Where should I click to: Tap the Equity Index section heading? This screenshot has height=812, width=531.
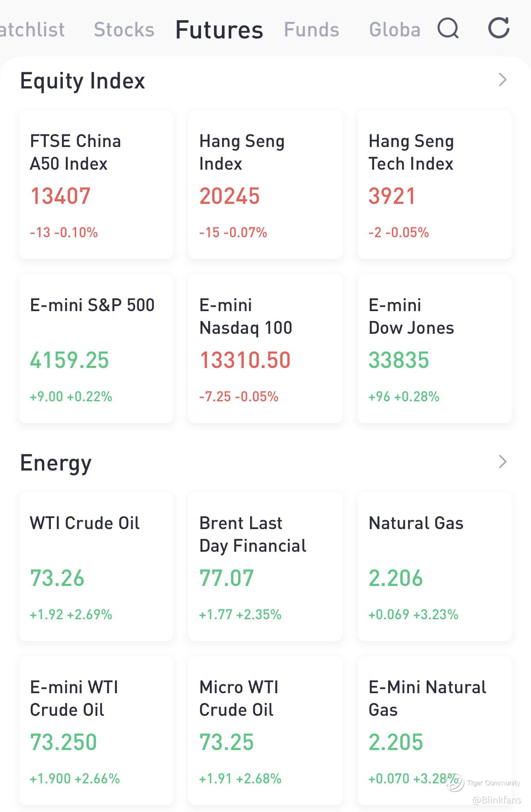[x=83, y=81]
